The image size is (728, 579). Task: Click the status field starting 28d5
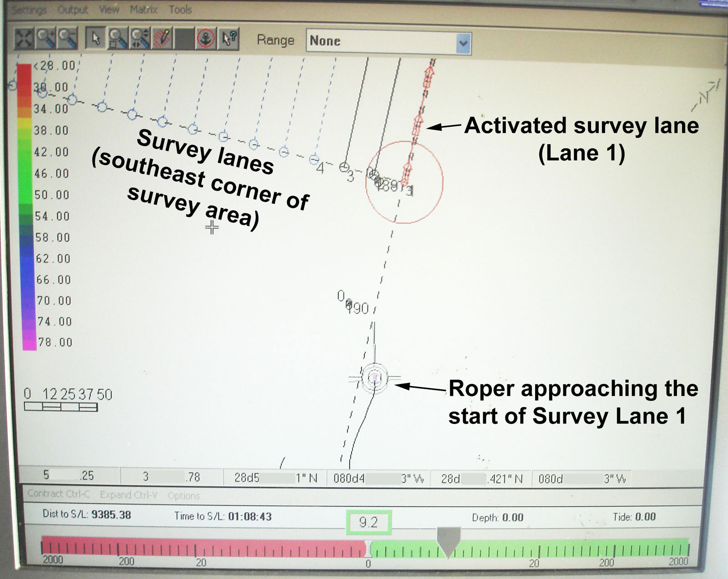(275, 478)
